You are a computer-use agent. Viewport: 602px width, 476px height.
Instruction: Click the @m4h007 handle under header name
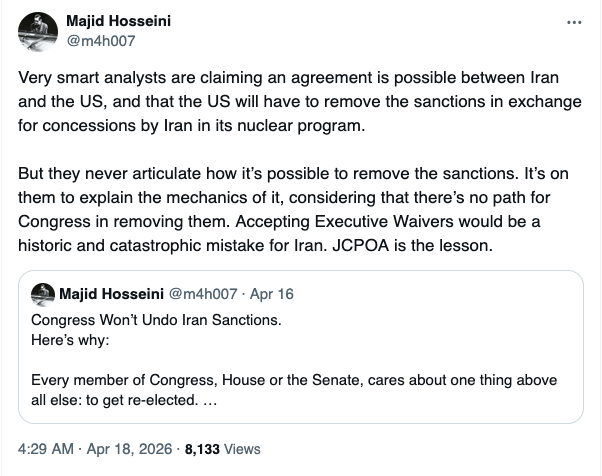pos(100,41)
